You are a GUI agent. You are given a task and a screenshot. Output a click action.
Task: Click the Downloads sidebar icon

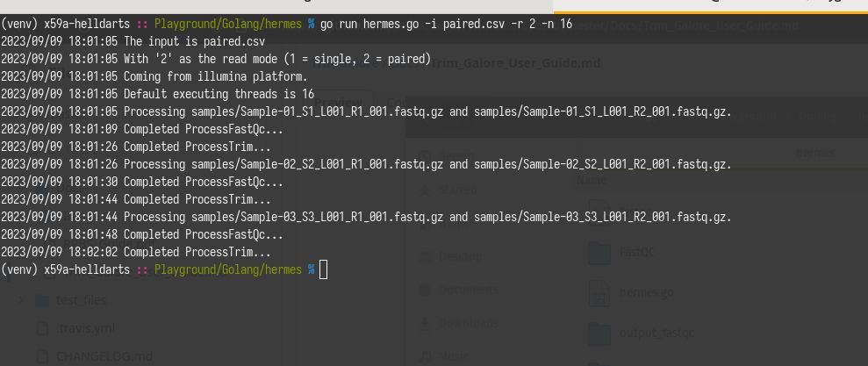click(425, 322)
